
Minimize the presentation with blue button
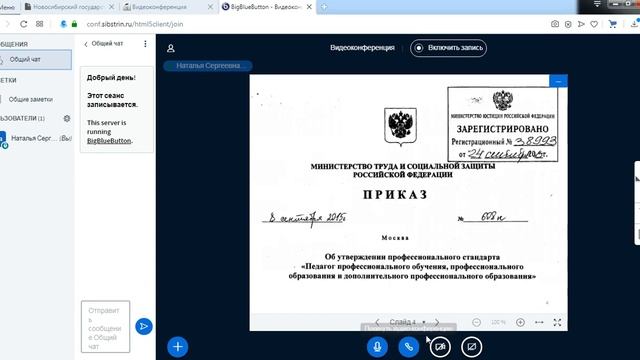click(558, 81)
